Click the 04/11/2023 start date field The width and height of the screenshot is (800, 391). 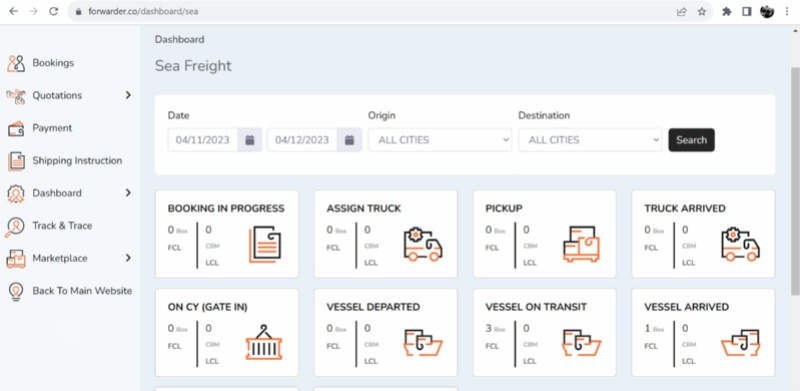pyautogui.click(x=203, y=140)
